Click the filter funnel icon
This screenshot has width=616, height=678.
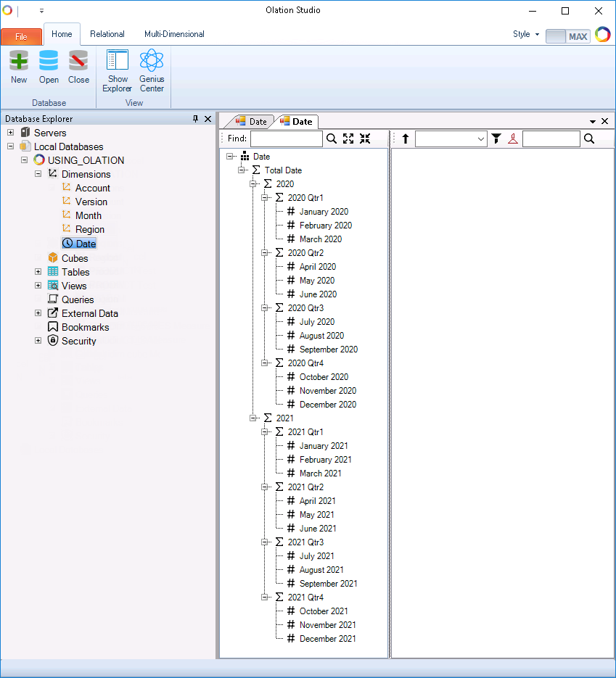(496, 139)
